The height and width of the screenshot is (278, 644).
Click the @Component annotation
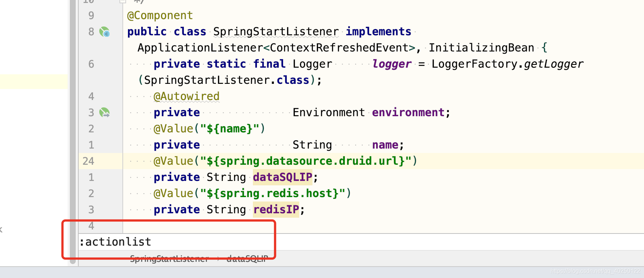point(160,15)
